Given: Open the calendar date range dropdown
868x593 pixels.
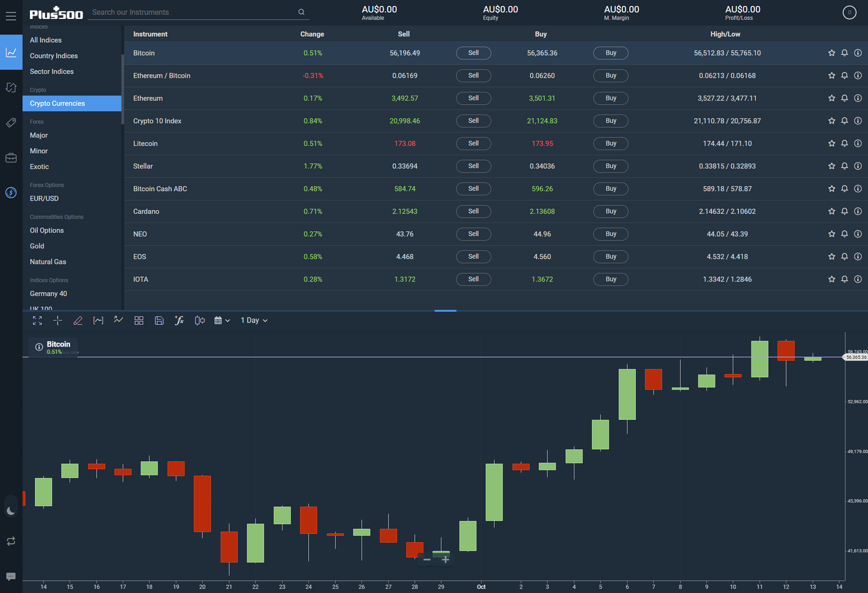Looking at the screenshot, I should pyautogui.click(x=222, y=321).
